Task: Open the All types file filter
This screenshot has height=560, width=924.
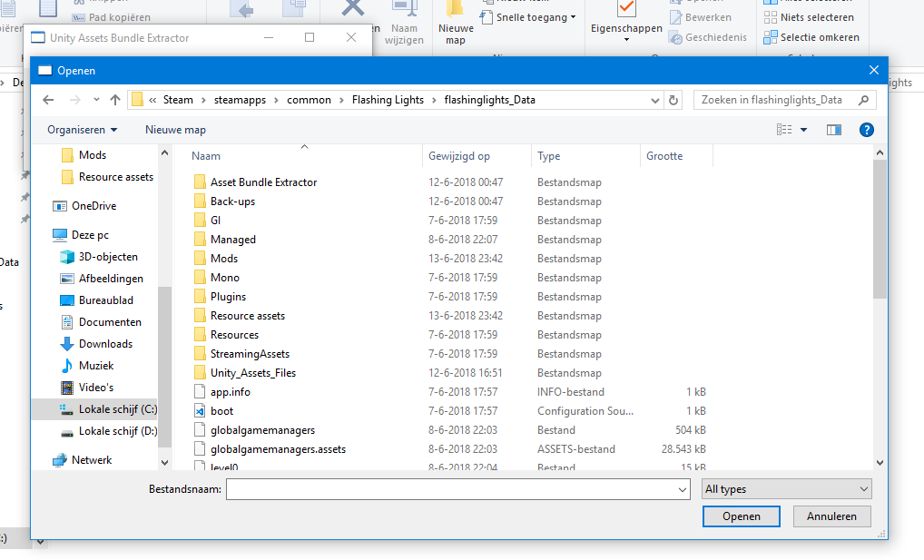Action: (787, 489)
